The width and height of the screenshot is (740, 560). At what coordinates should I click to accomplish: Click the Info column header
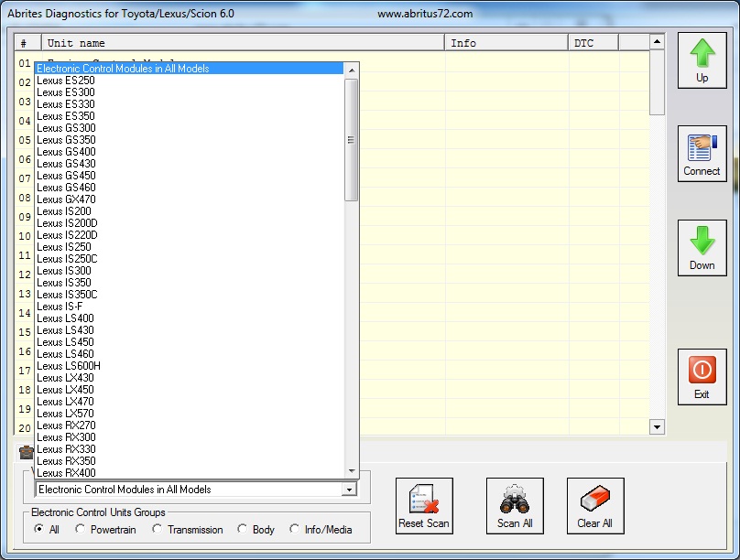point(506,43)
